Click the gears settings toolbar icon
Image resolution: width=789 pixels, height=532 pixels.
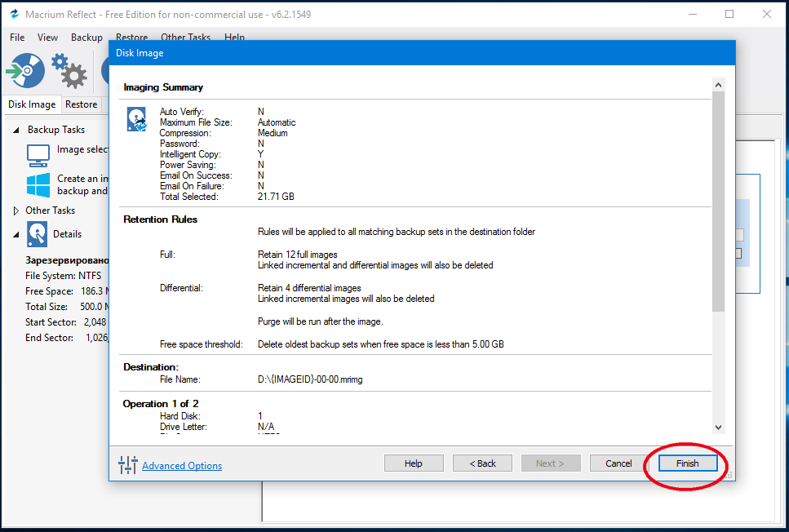click(69, 70)
